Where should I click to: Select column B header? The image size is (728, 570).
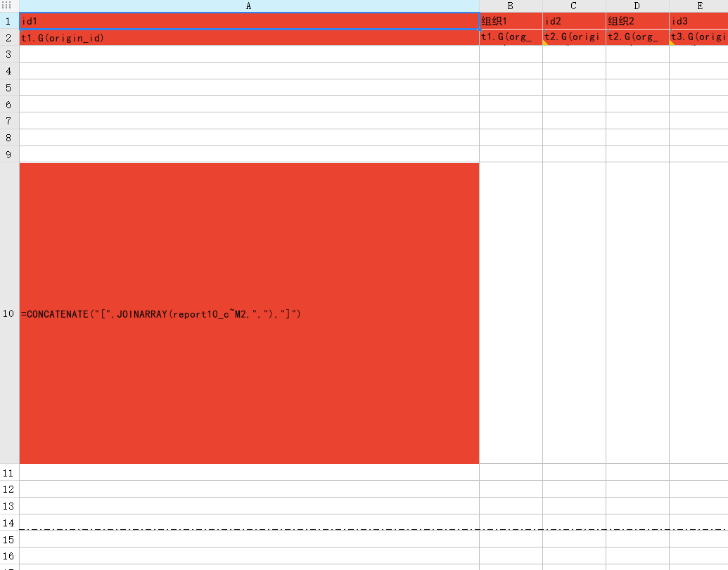click(511, 6)
